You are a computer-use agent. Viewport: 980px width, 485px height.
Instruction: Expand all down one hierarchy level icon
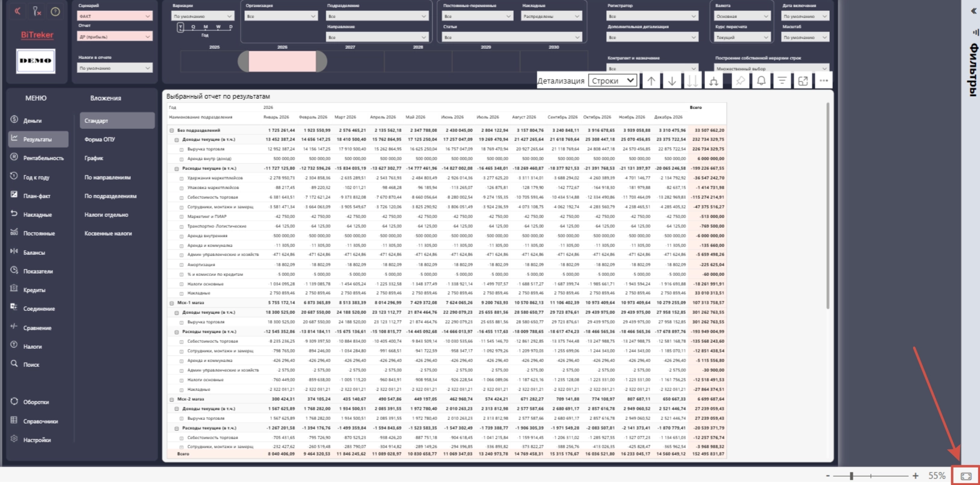click(x=713, y=81)
